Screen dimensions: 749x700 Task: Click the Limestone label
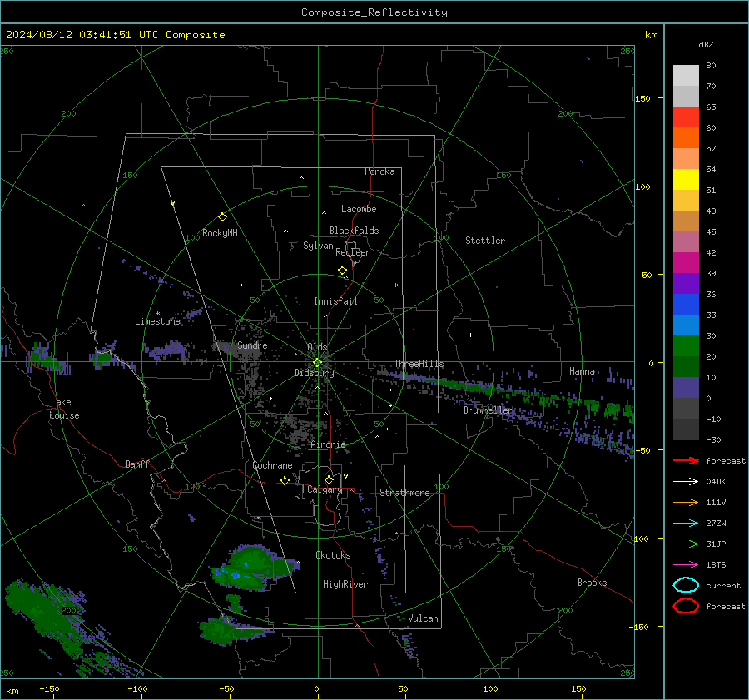(x=157, y=321)
